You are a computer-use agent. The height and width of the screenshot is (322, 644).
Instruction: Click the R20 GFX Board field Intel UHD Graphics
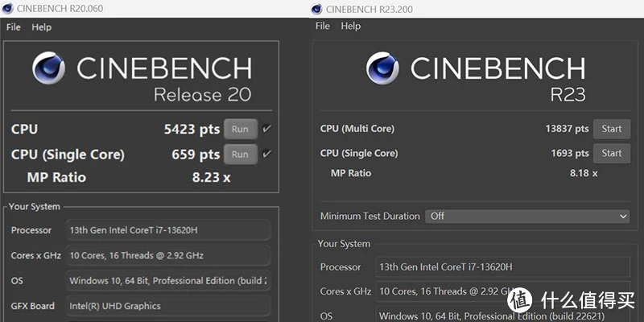point(168,306)
